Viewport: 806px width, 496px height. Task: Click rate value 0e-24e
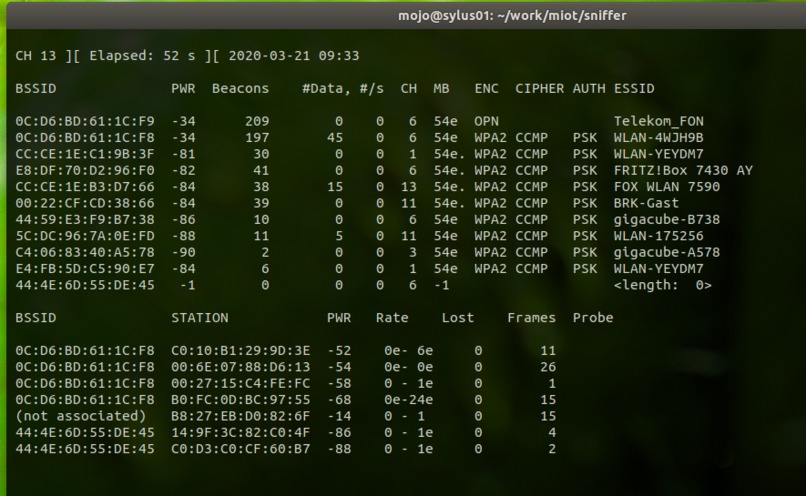click(x=408, y=400)
